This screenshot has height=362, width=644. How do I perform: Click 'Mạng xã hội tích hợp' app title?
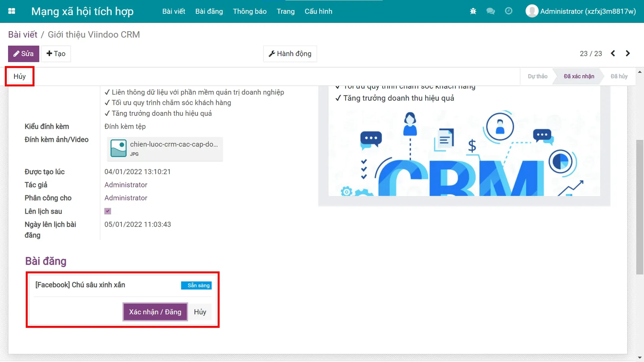point(82,11)
